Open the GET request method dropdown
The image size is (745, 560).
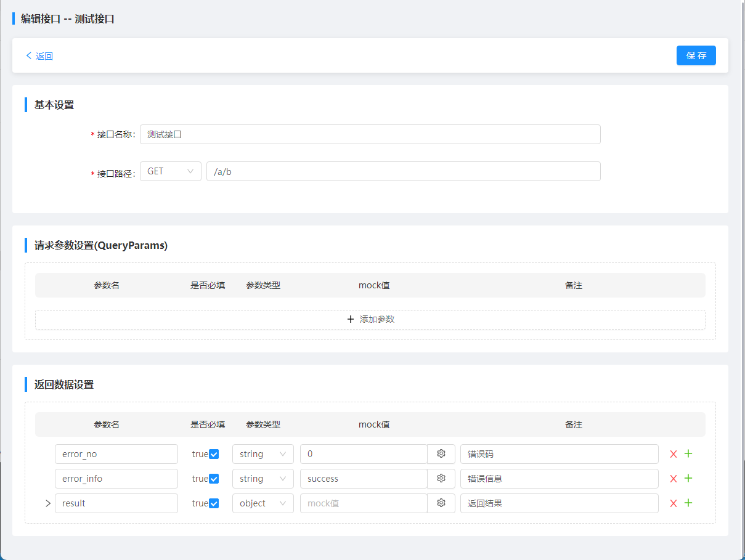(171, 171)
